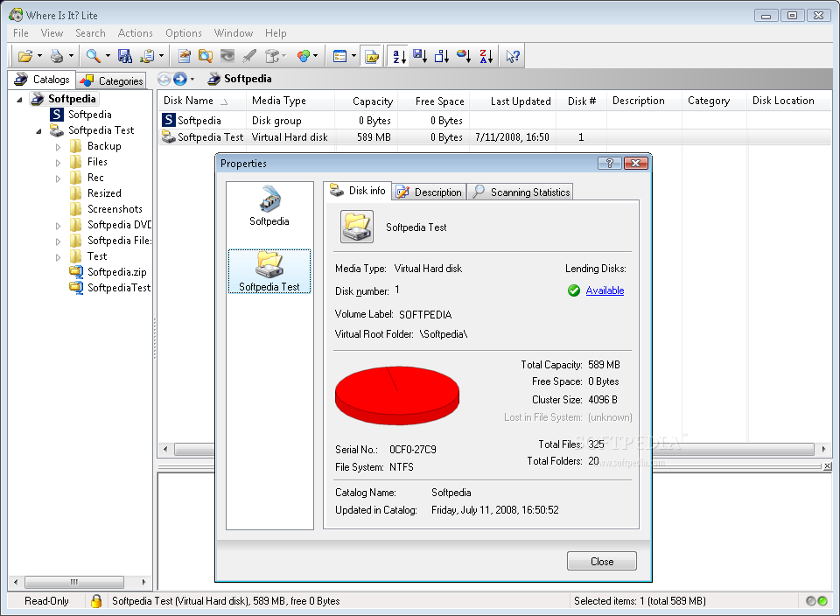Image resolution: width=840 pixels, height=616 pixels.
Task: Click the forward navigation arrow
Action: [180, 80]
